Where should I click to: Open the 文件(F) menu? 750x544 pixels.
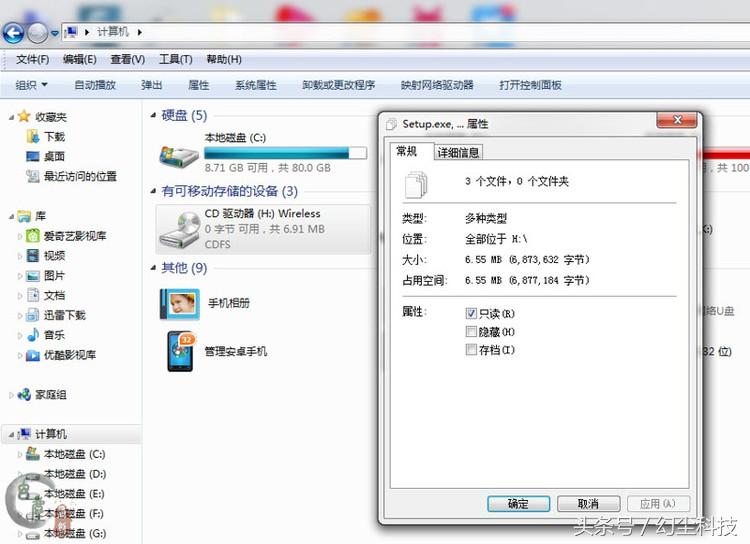coord(33,59)
